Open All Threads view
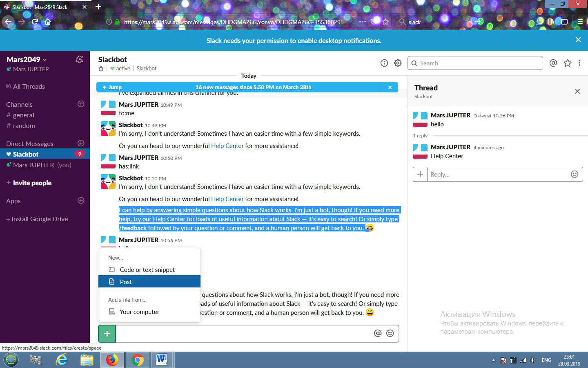The image size is (588, 368). [x=29, y=86]
